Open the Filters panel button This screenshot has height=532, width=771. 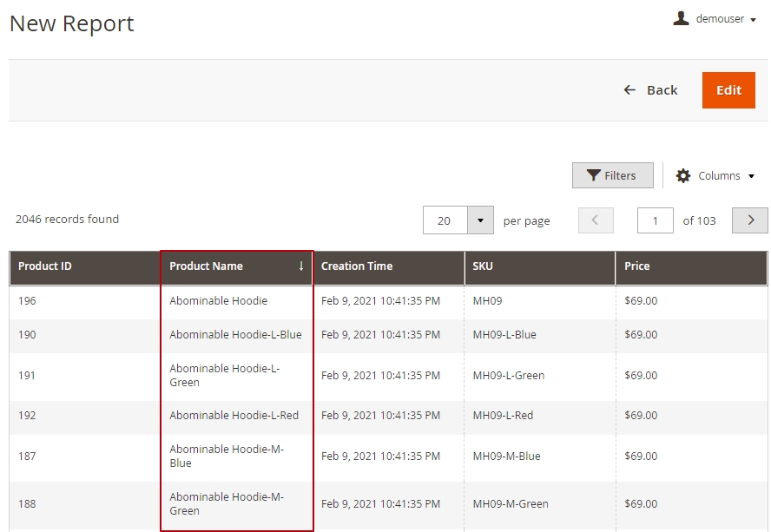coord(613,175)
